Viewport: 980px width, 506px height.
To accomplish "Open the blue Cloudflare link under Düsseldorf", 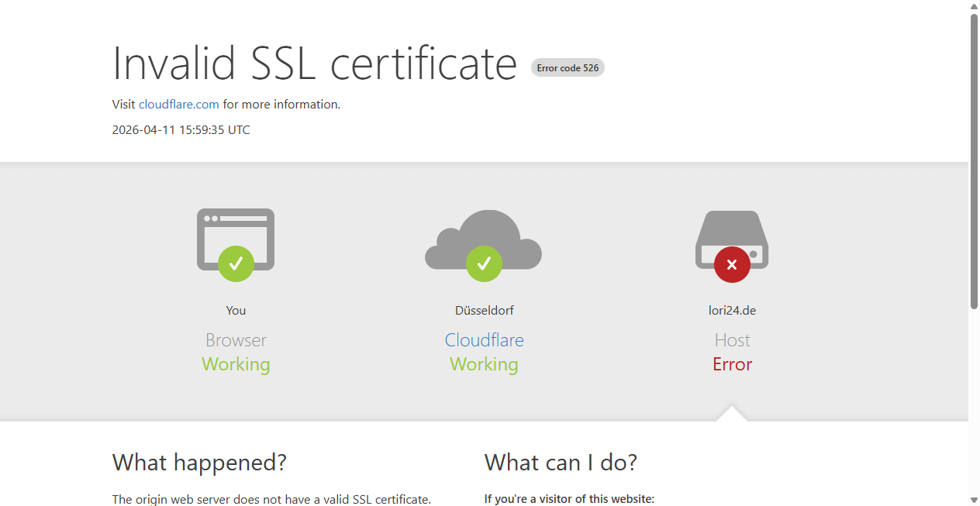I will click(484, 340).
